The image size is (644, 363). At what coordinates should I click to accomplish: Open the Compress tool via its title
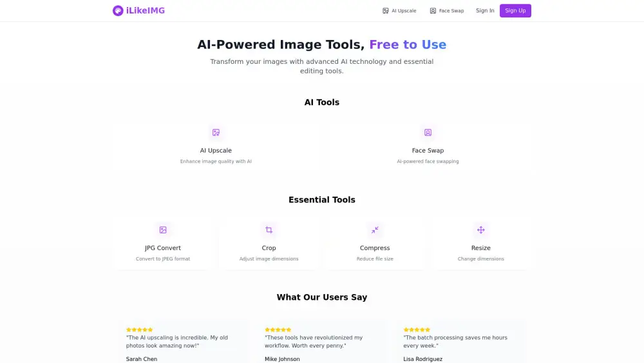pyautogui.click(x=375, y=248)
